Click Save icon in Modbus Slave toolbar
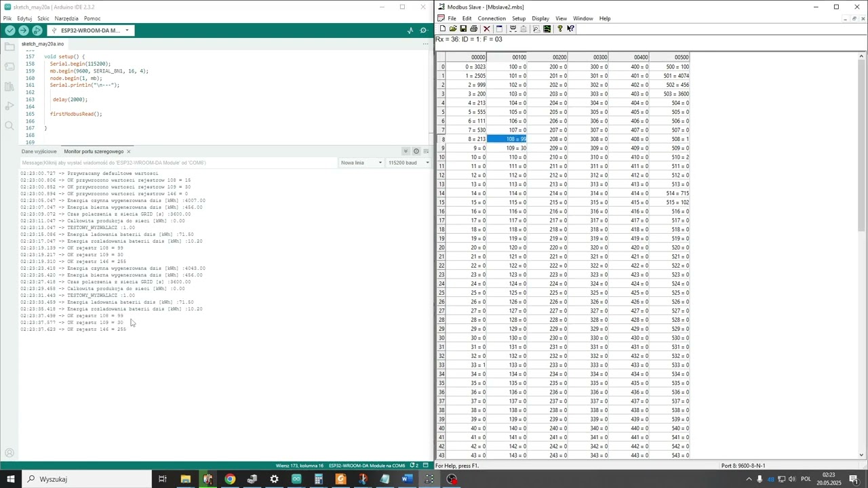 click(x=463, y=28)
